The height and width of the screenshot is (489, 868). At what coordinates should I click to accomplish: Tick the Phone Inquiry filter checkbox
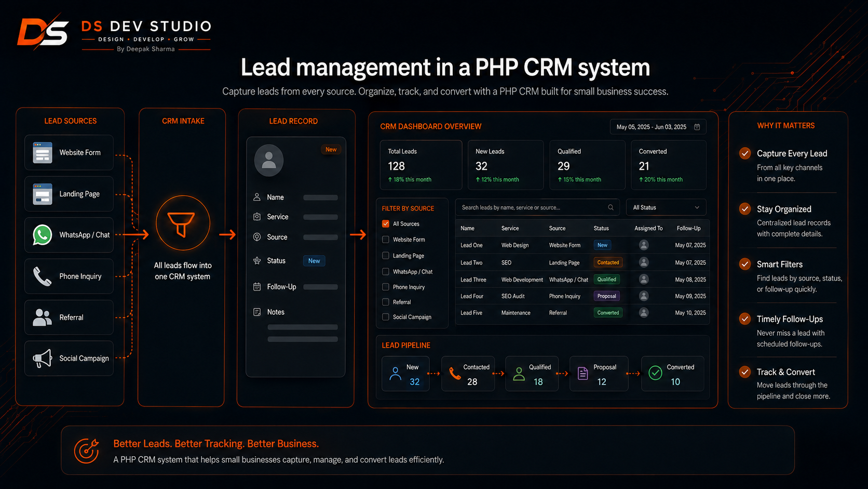(x=386, y=287)
